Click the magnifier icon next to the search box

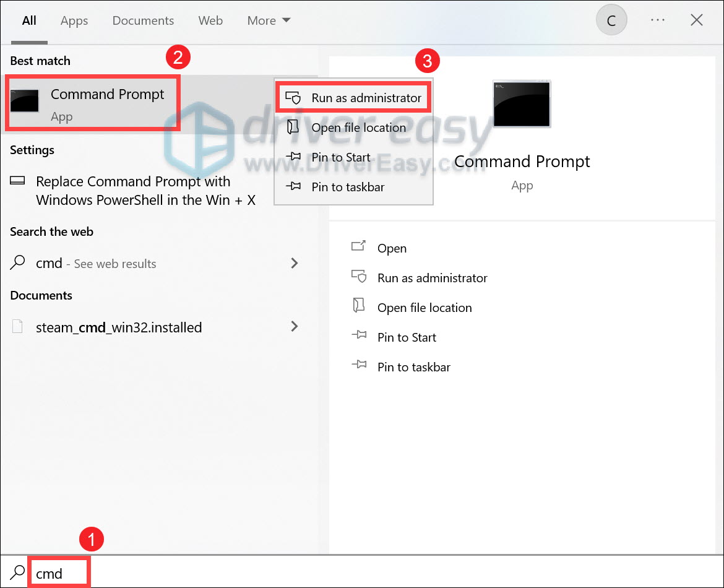17,573
